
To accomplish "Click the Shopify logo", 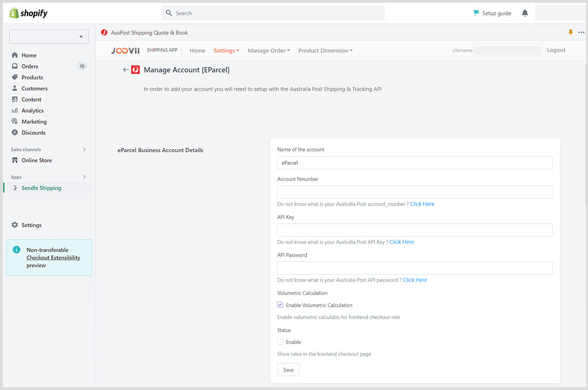I will [28, 13].
